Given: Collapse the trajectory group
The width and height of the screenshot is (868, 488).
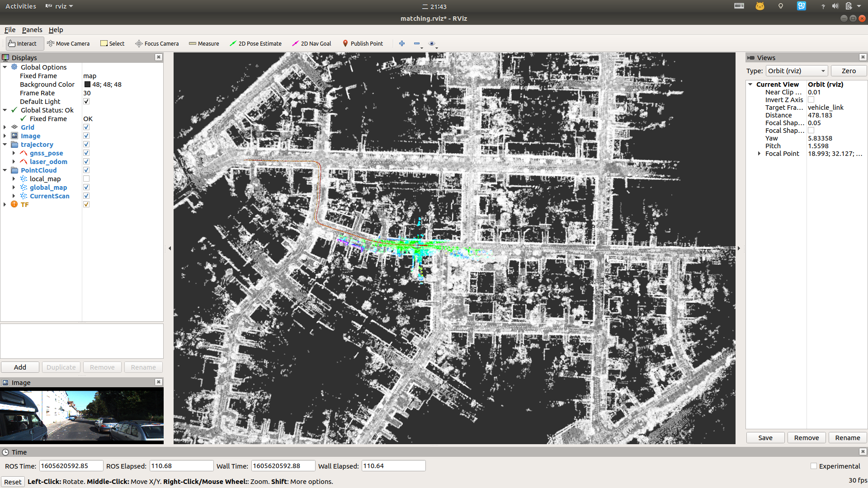Looking at the screenshot, I should point(5,145).
